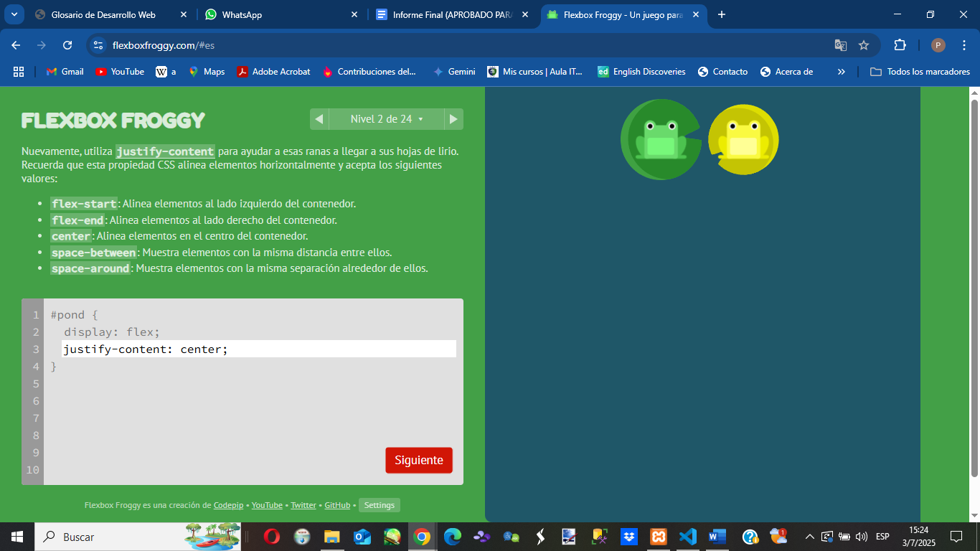Close the WhatsApp tab
The width and height of the screenshot is (980, 551).
[x=354, y=14]
